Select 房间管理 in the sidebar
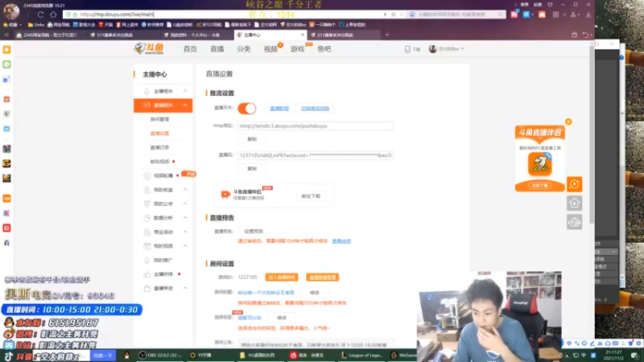This screenshot has height=362, width=644. point(159,119)
